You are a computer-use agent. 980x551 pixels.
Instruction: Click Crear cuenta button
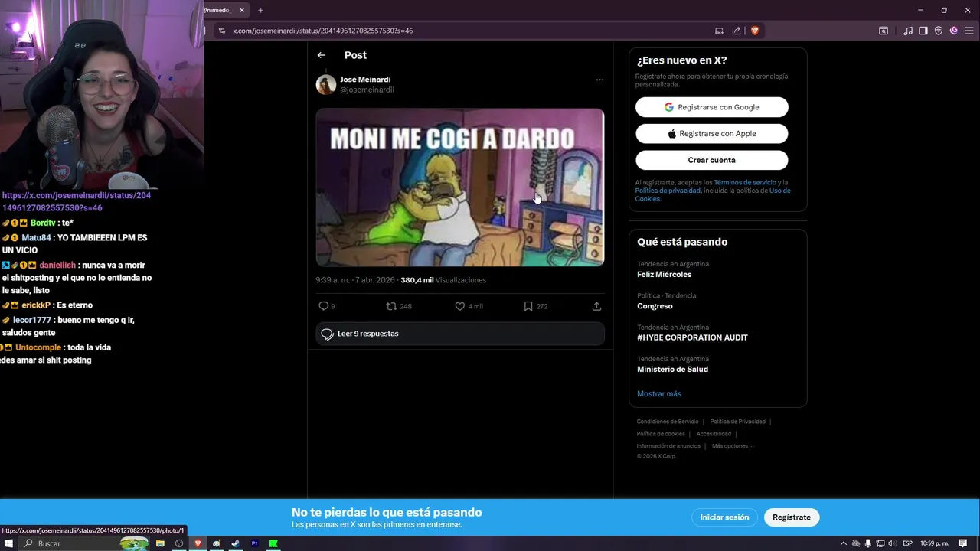click(711, 160)
